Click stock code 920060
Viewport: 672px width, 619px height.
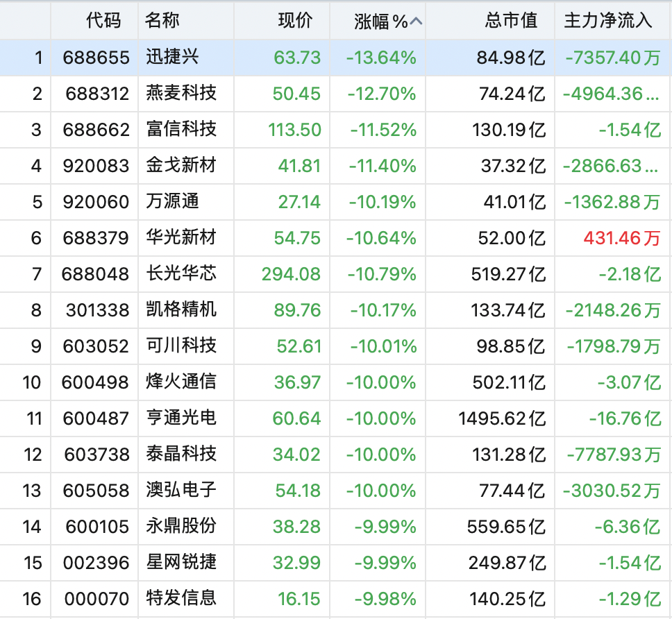96,202
